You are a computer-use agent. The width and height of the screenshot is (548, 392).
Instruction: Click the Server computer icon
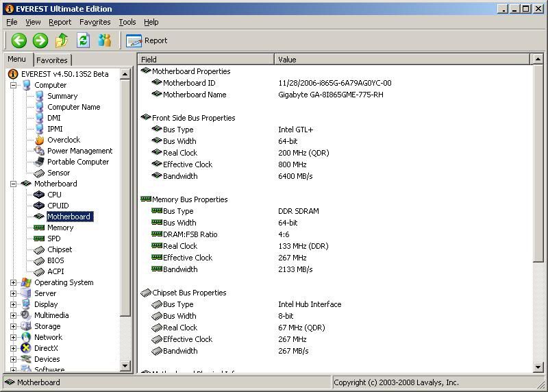pyautogui.click(x=26, y=293)
